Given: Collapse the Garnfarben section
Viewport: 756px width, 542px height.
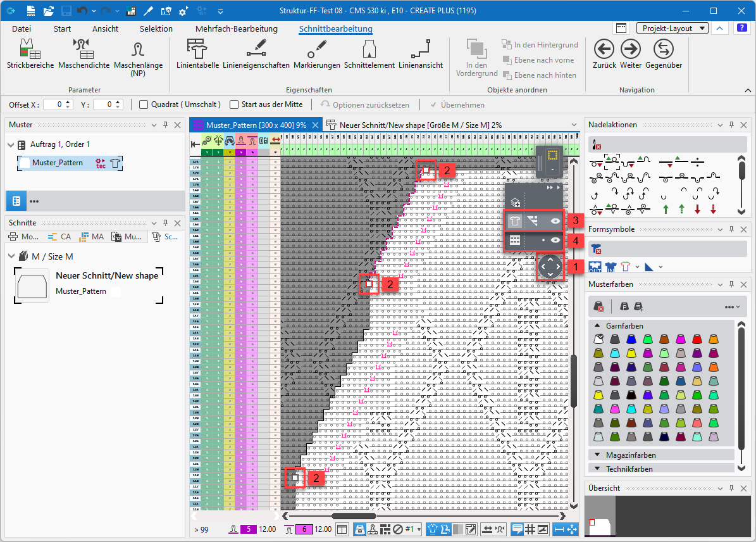Looking at the screenshot, I should (x=598, y=326).
